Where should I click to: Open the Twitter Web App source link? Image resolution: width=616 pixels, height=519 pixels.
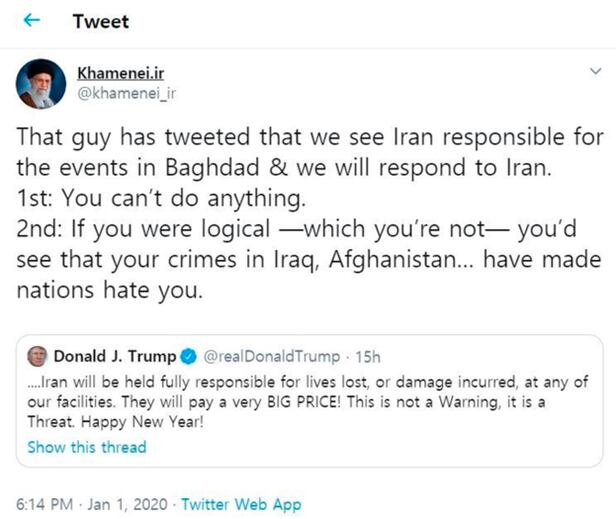pyautogui.click(x=241, y=505)
